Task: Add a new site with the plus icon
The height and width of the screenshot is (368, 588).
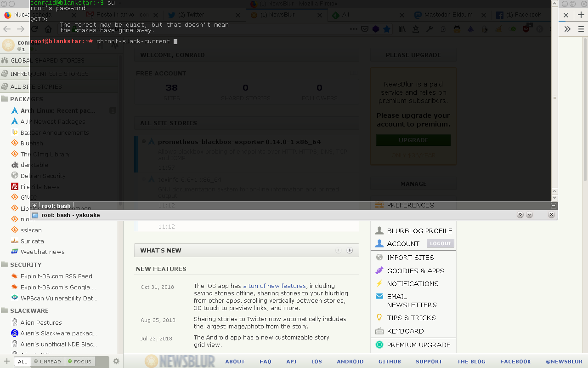Action: tap(7, 361)
